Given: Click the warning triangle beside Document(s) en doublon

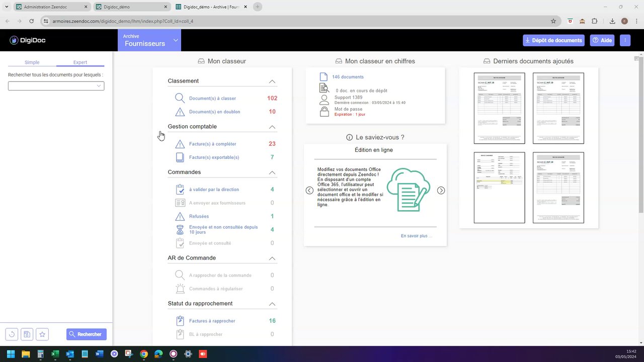Looking at the screenshot, I should [180, 112].
